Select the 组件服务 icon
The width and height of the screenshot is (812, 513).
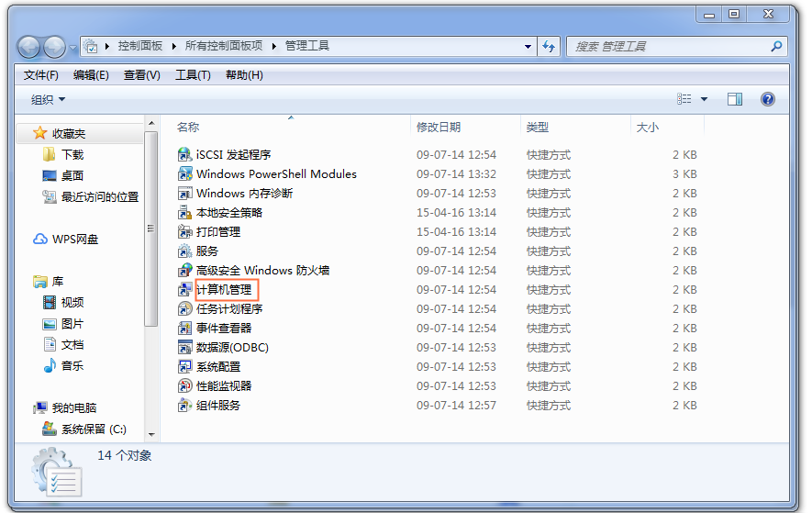pos(184,406)
